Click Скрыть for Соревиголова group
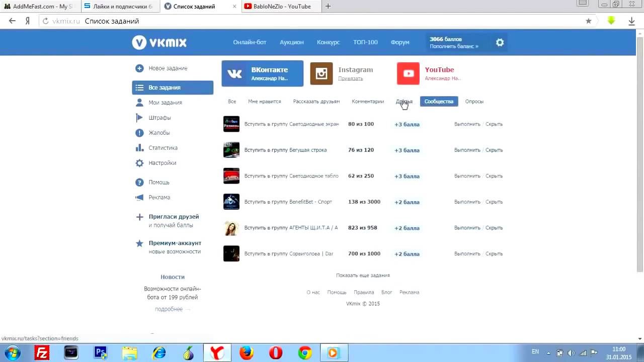 click(x=494, y=254)
